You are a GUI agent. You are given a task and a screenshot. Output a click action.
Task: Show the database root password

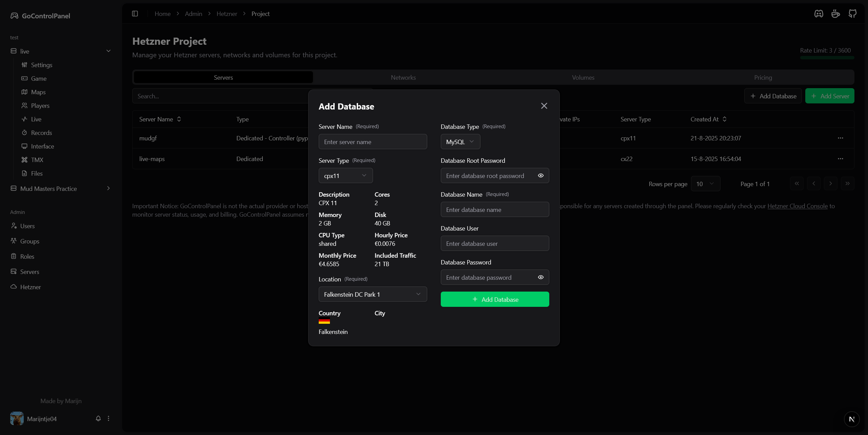[541, 176]
